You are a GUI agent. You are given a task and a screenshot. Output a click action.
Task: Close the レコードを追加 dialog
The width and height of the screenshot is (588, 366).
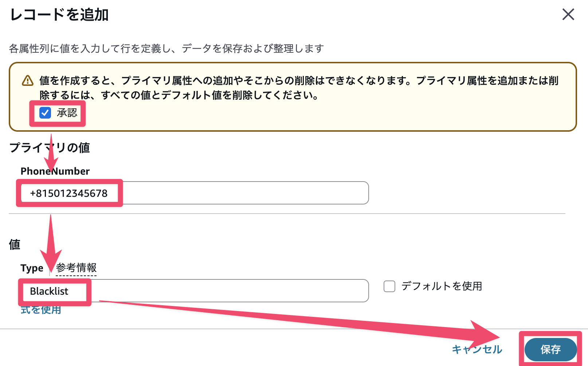[568, 15]
